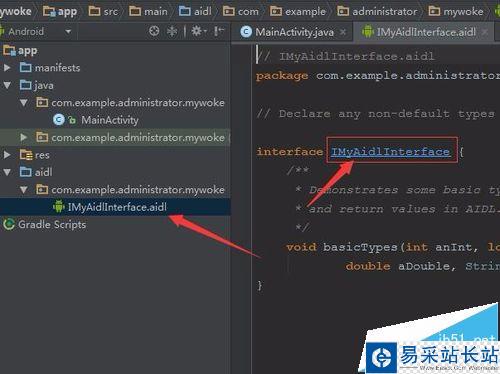Click the src breadcrumb
The height and width of the screenshot is (374, 500).
(103, 12)
